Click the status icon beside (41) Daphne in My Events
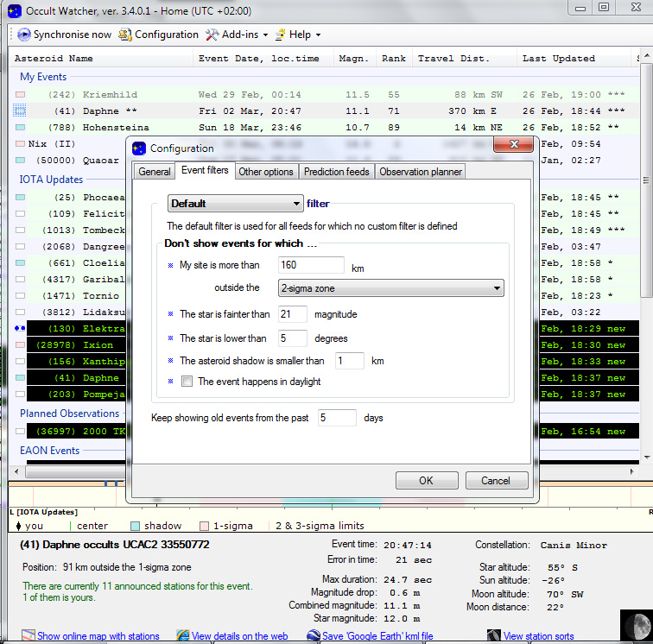Image resolution: width=653 pixels, height=644 pixels. [x=20, y=110]
